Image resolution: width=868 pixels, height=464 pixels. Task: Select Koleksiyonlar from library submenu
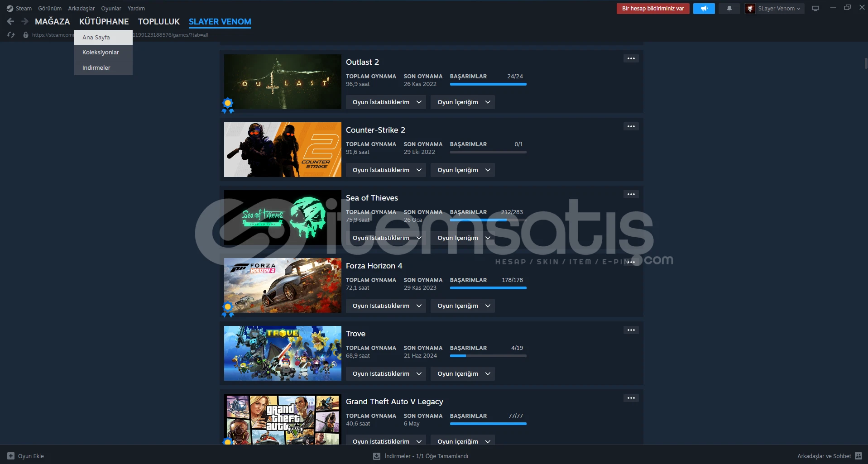[x=103, y=53]
